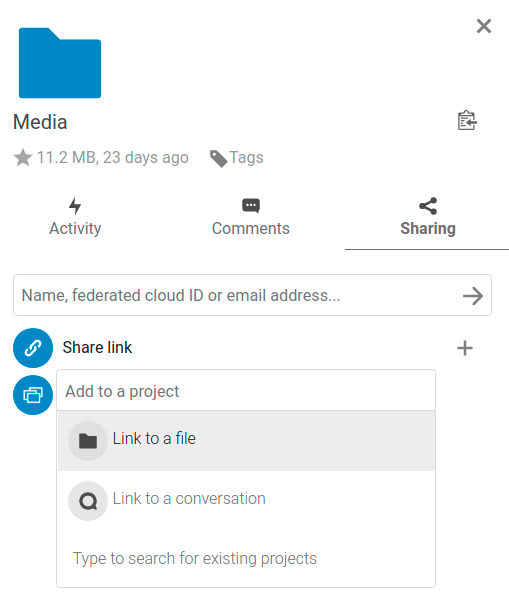Switch to the Activity tab
The height and width of the screenshot is (614, 509).
click(75, 217)
